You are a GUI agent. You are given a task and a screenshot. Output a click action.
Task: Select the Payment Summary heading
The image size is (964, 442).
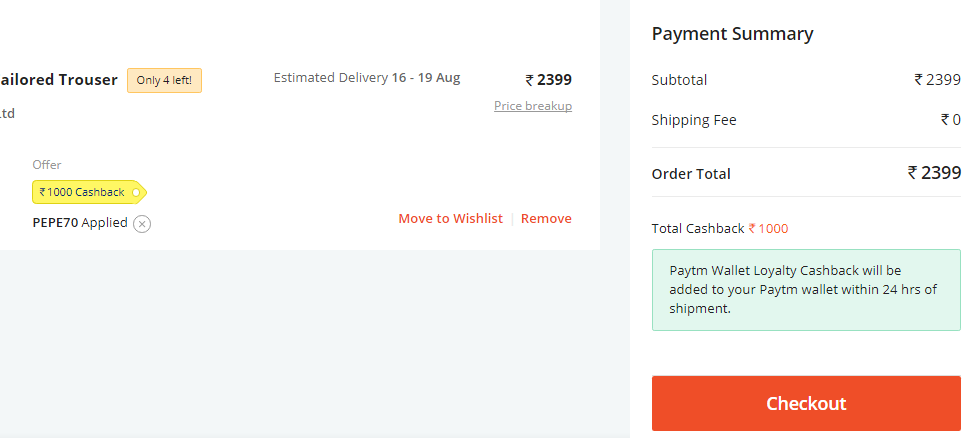pos(732,33)
